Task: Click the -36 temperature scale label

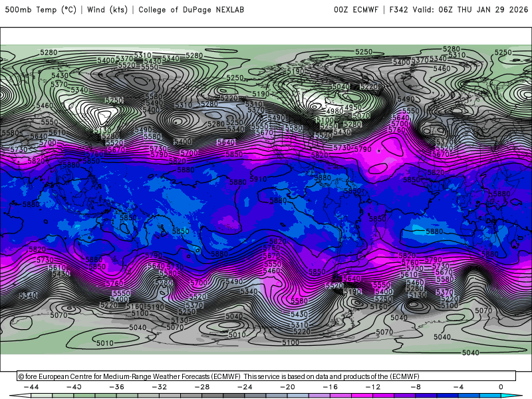Action: pyautogui.click(x=116, y=387)
